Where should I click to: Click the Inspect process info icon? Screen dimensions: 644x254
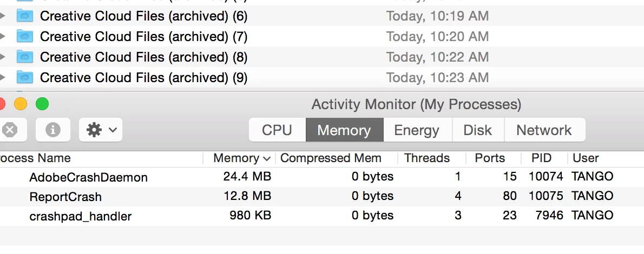point(52,130)
